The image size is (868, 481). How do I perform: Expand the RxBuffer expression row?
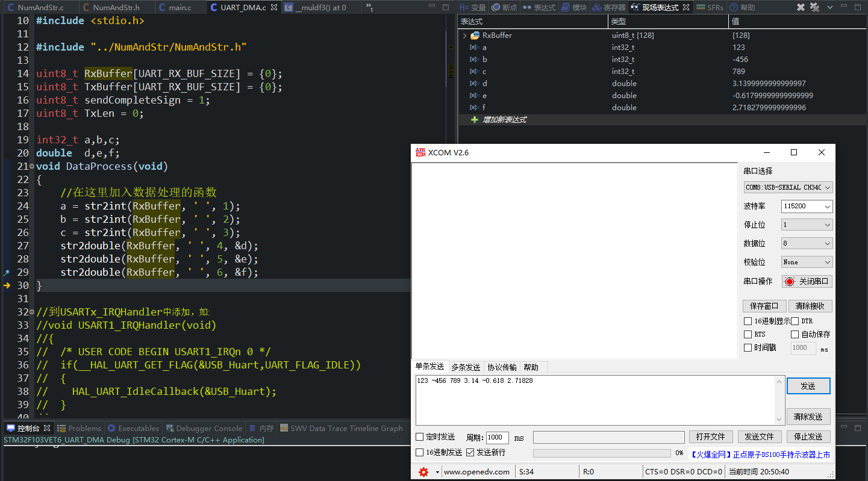(464, 36)
